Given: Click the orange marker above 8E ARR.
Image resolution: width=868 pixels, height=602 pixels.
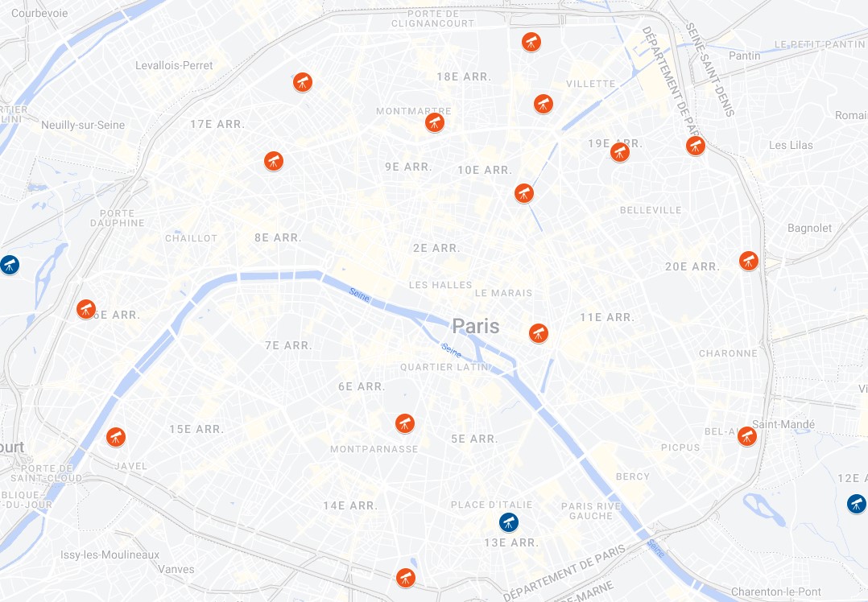Looking at the screenshot, I should pyautogui.click(x=274, y=162).
